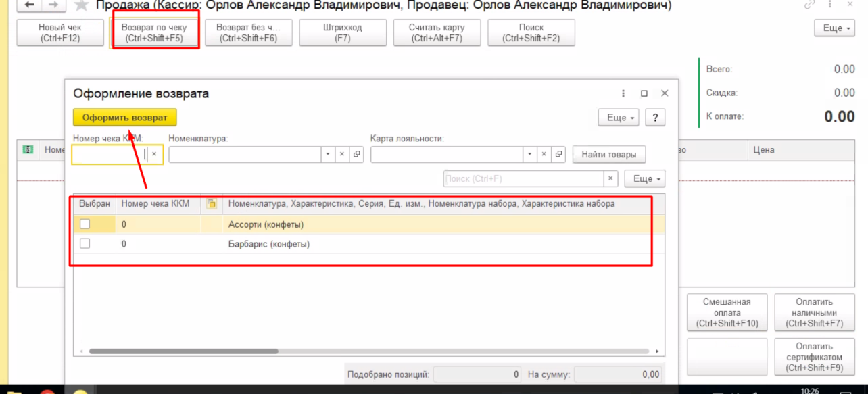Click the three-dot menu in return dialog
The height and width of the screenshot is (394, 868).
[x=623, y=94]
